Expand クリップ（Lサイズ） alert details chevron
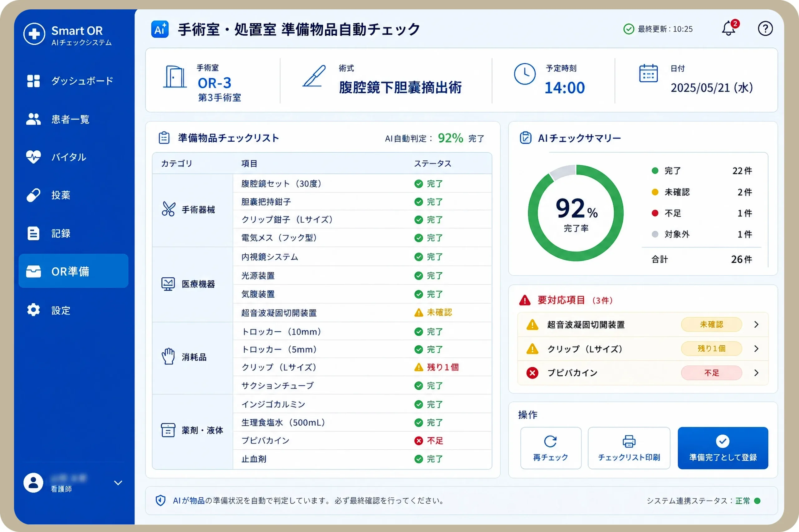Viewport: 799px width, 532px height. (756, 349)
